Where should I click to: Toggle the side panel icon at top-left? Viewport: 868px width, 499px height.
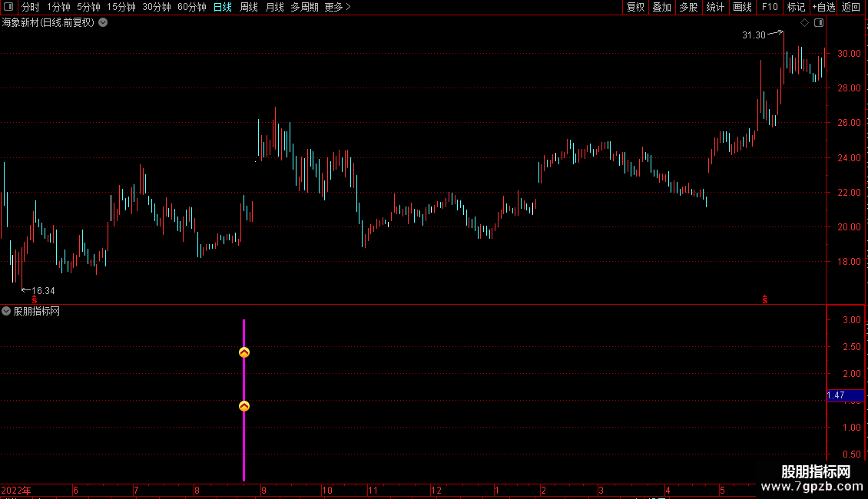(8, 7)
